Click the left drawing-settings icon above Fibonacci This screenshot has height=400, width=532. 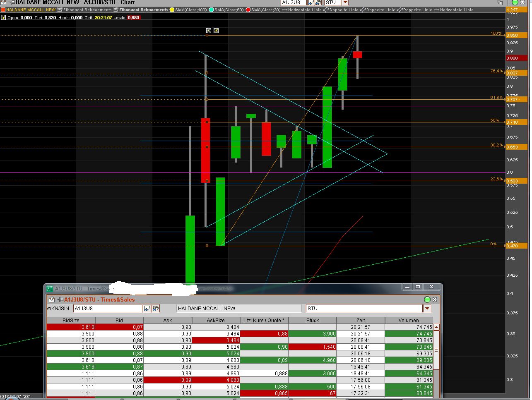[x=209, y=31]
